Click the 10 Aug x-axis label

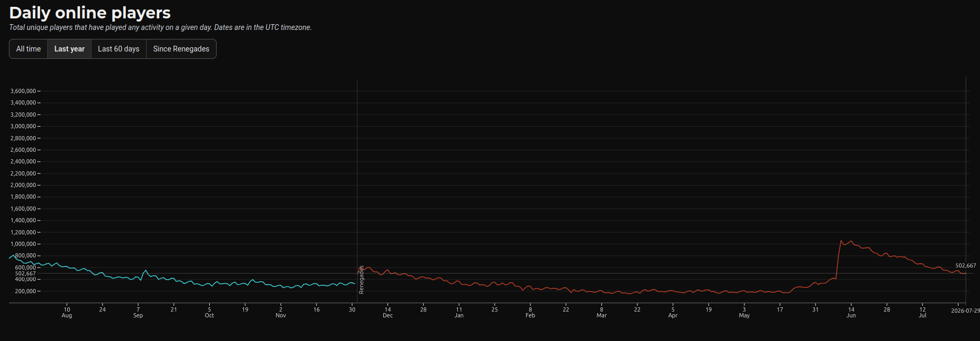(x=67, y=313)
